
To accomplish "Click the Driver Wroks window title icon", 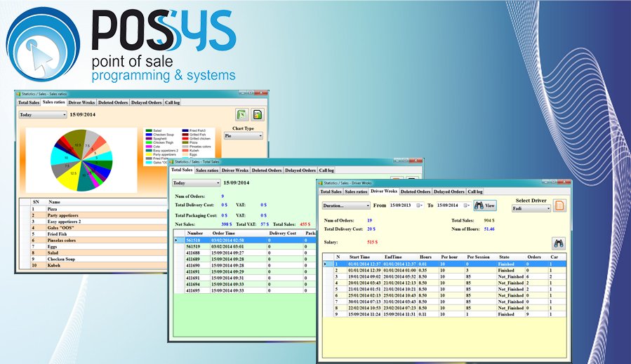I will point(321,183).
